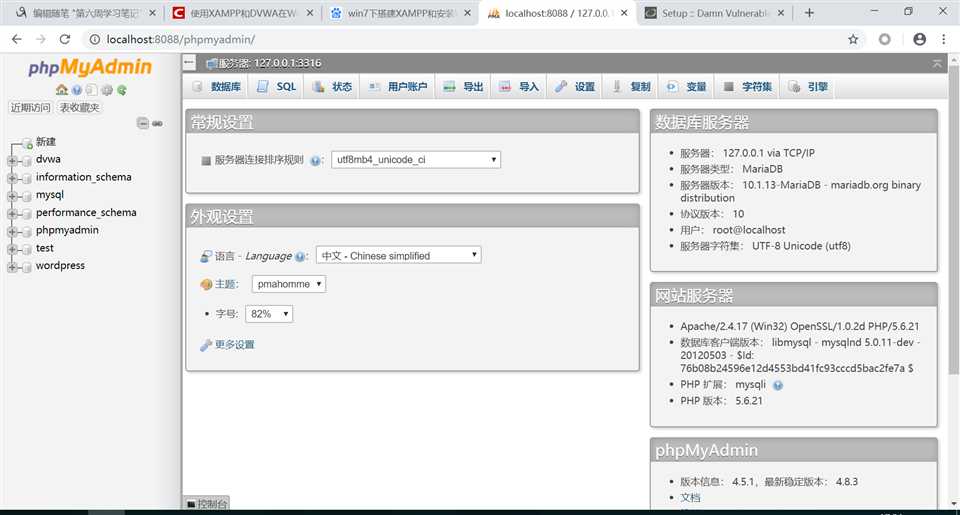Open a new browser tab with plus
960x515 pixels.
[809, 13]
